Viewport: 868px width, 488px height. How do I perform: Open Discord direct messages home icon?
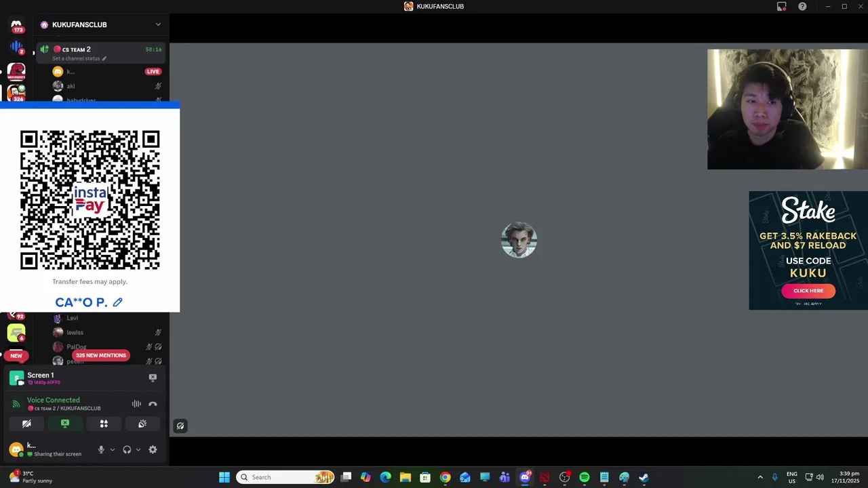coord(16,24)
